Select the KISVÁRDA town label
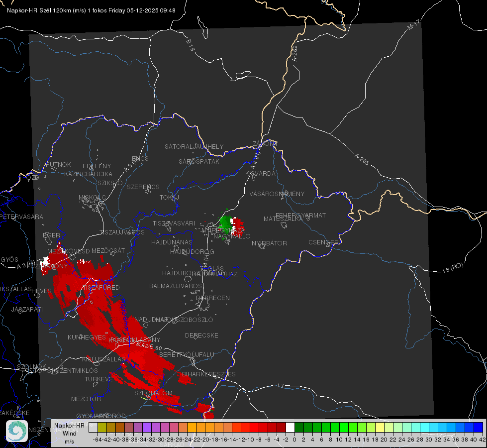487x448 pixels. pos(260,174)
